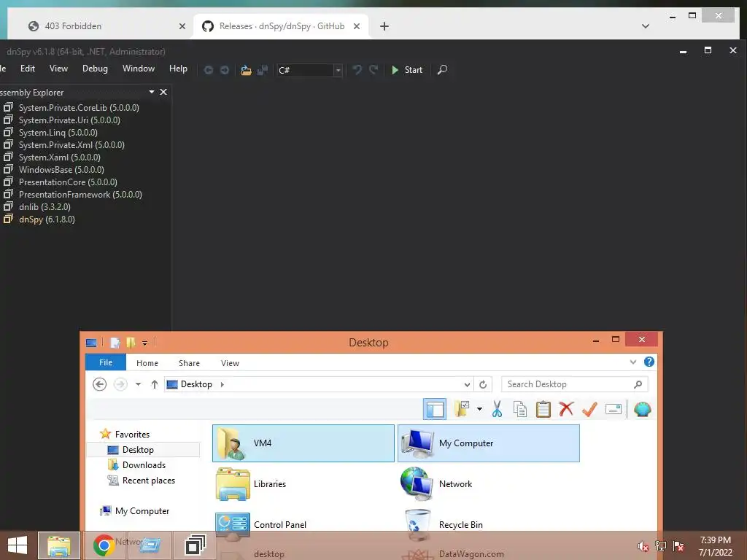Viewport: 747px width, 560px height.
Task: Select dnlib (3.3.2.0) assembly
Action: [44, 206]
